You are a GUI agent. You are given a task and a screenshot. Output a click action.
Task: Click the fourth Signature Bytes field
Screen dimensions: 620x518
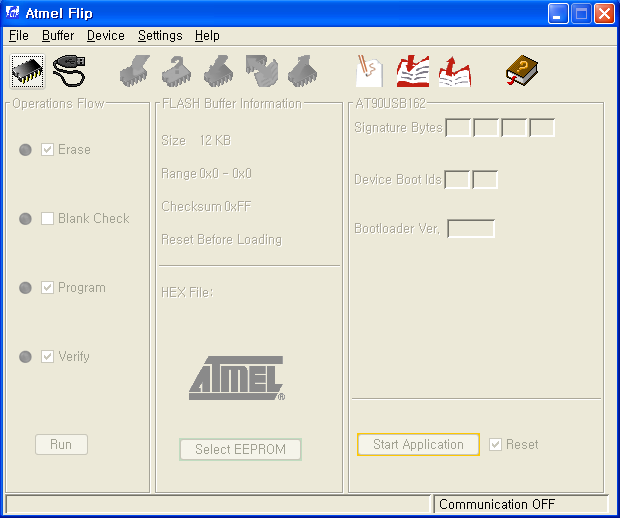[x=542, y=127]
